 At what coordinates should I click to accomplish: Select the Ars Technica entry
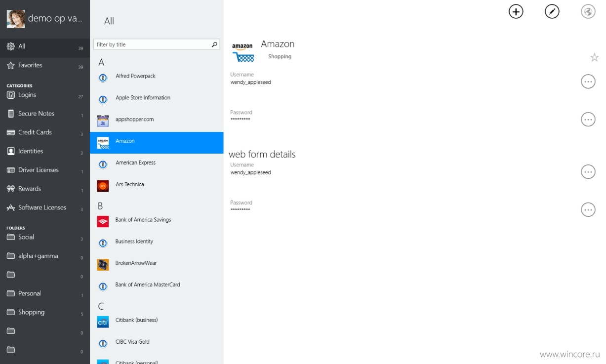pos(157,186)
